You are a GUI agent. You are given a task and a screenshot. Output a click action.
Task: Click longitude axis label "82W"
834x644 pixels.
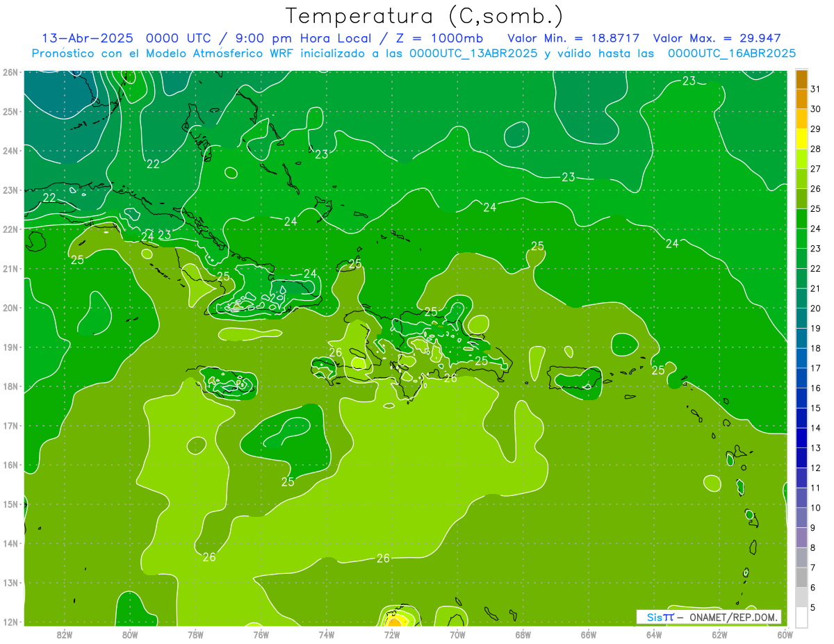coord(65,634)
